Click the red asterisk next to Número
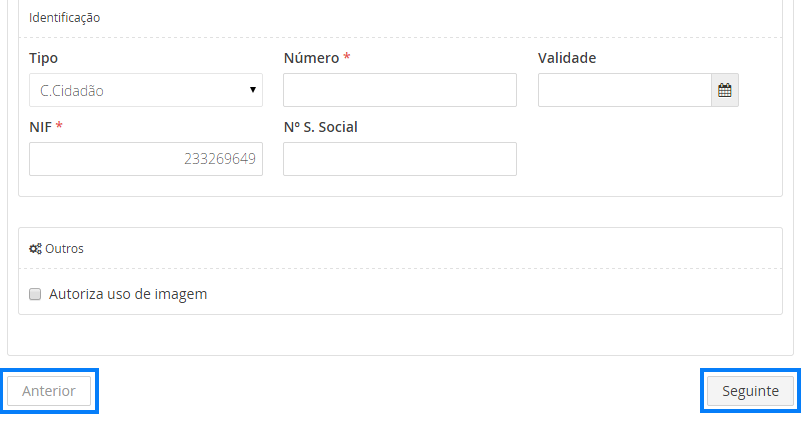The width and height of the screenshot is (802, 432). click(347, 57)
